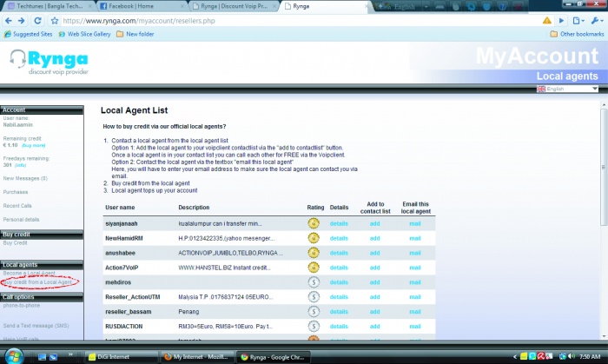Image resolution: width=608 pixels, height=364 pixels.
Task: Click the gold rating icon for anushabee
Action: (314, 253)
